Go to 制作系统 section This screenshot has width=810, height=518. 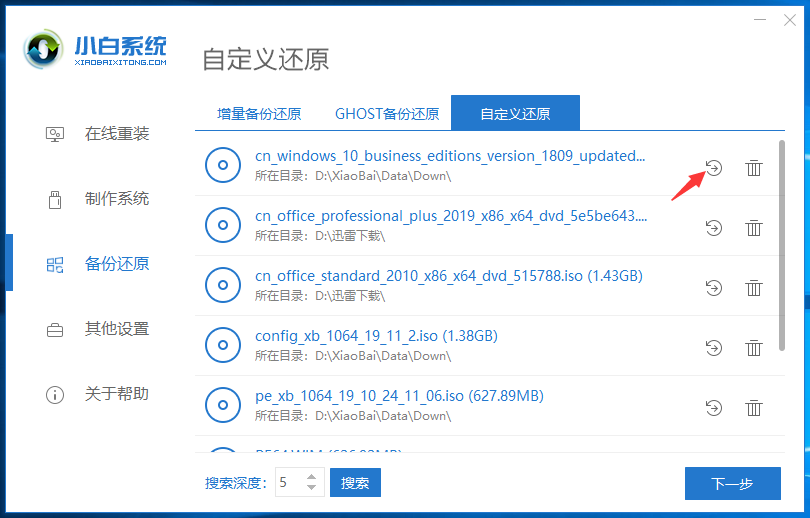point(116,199)
